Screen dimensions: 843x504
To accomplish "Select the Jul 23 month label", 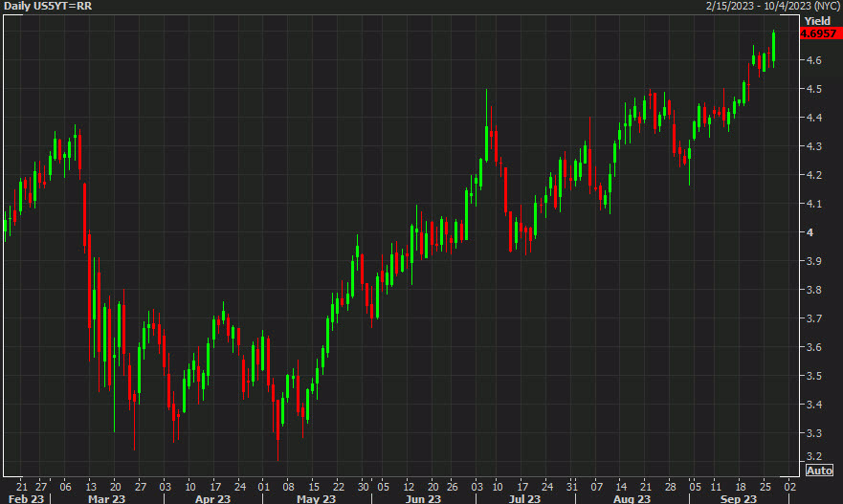I will point(524,498).
